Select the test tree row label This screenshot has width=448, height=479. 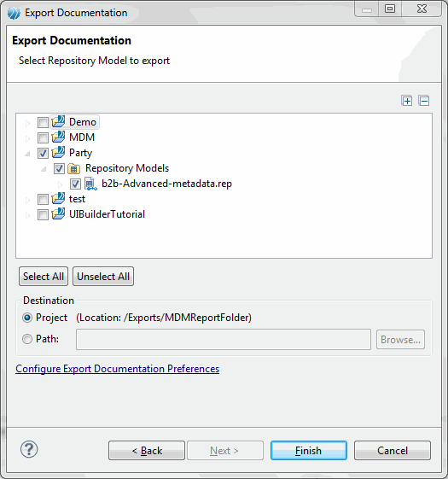[77, 199]
